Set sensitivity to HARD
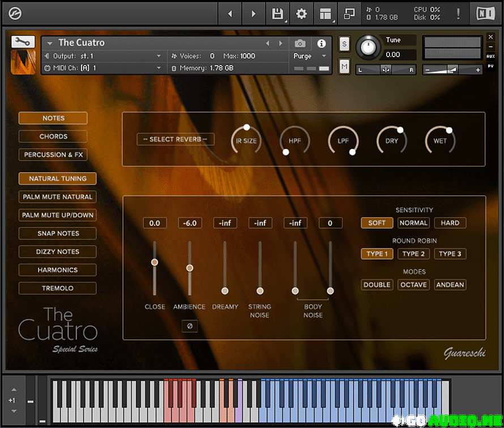504x428 pixels. pyautogui.click(x=450, y=223)
